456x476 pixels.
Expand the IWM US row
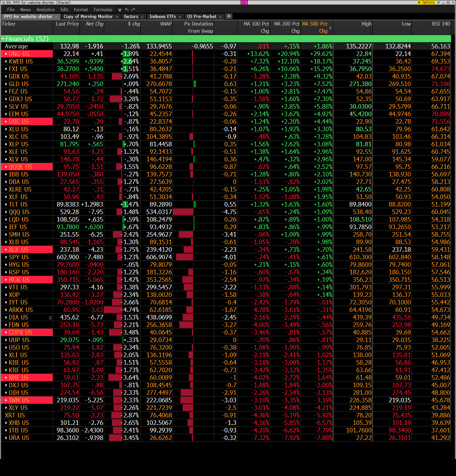6,400
